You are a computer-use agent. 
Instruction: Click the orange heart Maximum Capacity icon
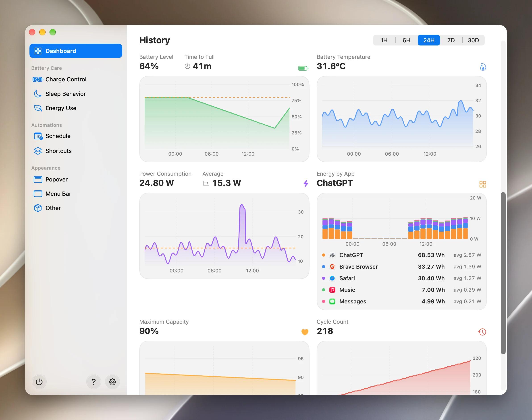[x=305, y=332]
